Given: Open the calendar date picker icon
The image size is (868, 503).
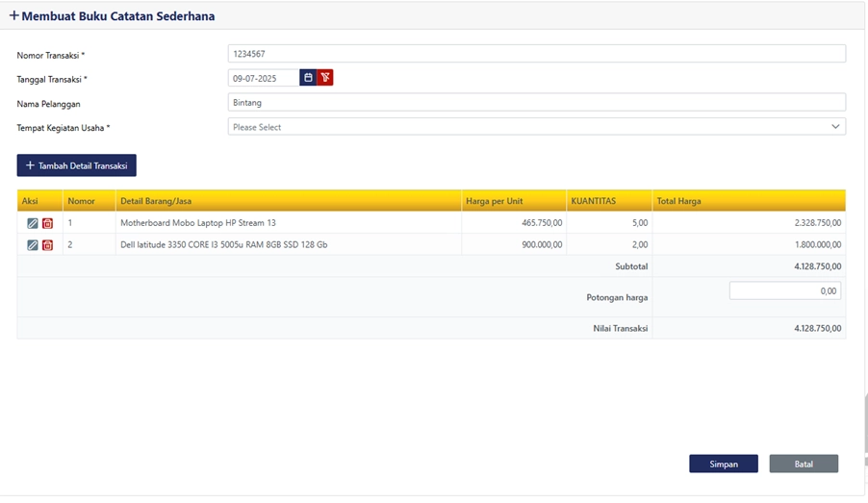Looking at the screenshot, I should coord(308,78).
